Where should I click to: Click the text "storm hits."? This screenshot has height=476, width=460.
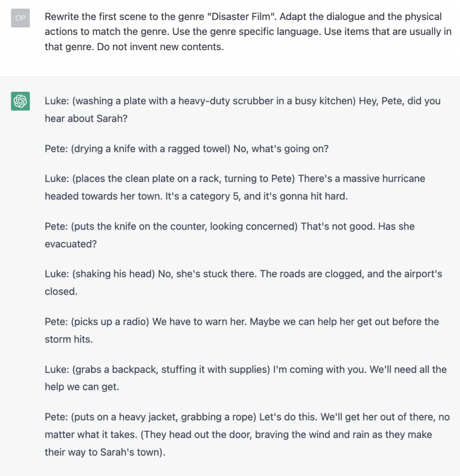[x=69, y=339]
